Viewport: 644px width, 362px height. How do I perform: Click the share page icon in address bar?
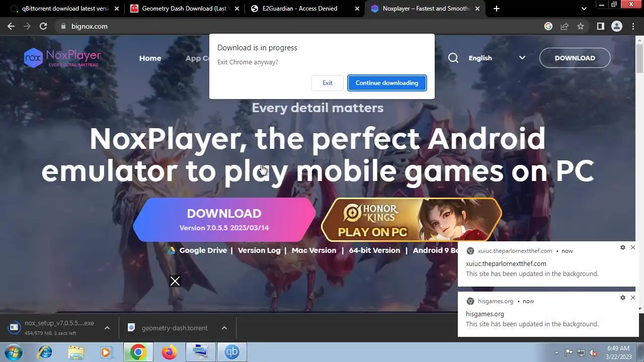pyautogui.click(x=565, y=26)
